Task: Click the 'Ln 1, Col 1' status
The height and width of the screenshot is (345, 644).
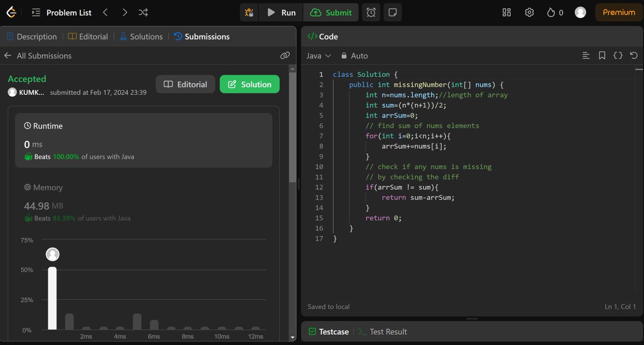Action: pos(620,306)
